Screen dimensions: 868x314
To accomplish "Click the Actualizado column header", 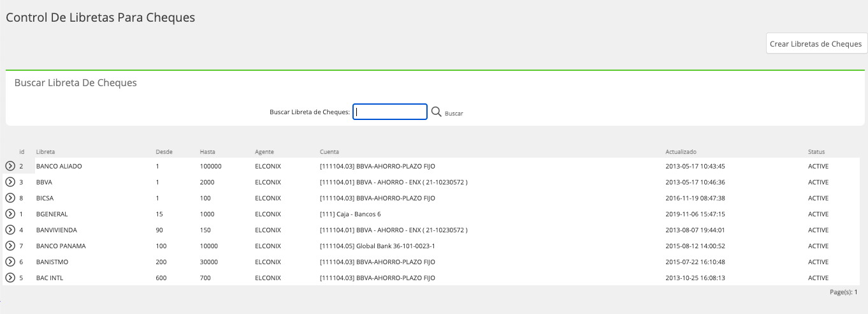I will click(x=681, y=152).
